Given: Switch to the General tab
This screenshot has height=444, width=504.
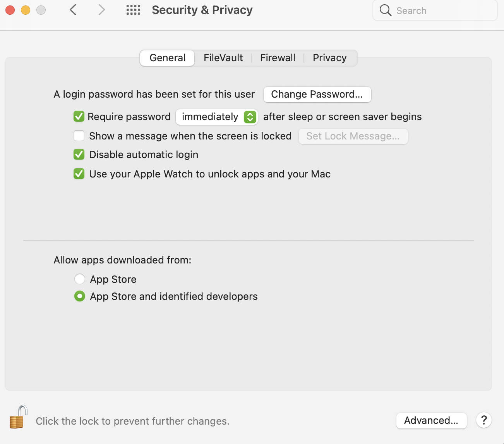Looking at the screenshot, I should 167,58.
